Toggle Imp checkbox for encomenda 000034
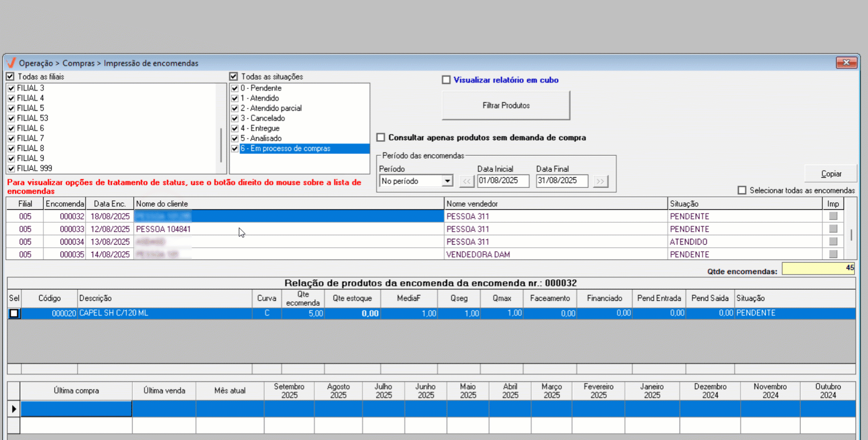 (x=833, y=242)
